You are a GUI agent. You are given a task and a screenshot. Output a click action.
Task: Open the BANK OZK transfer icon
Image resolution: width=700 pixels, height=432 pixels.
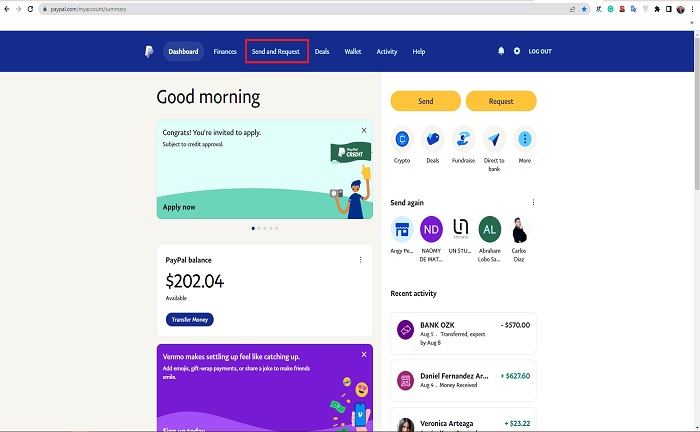[405, 330]
